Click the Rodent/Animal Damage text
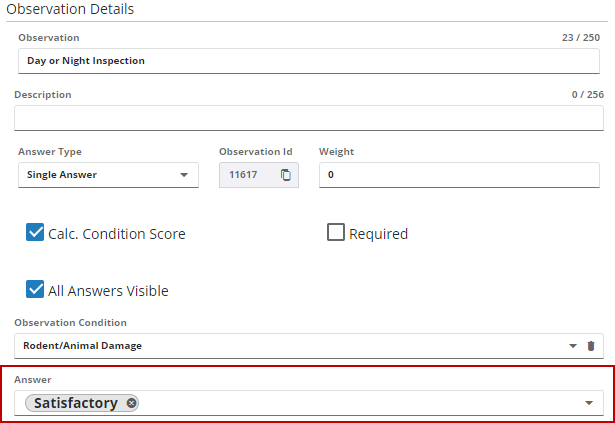Viewport: 615px width, 423px height. (x=85, y=346)
